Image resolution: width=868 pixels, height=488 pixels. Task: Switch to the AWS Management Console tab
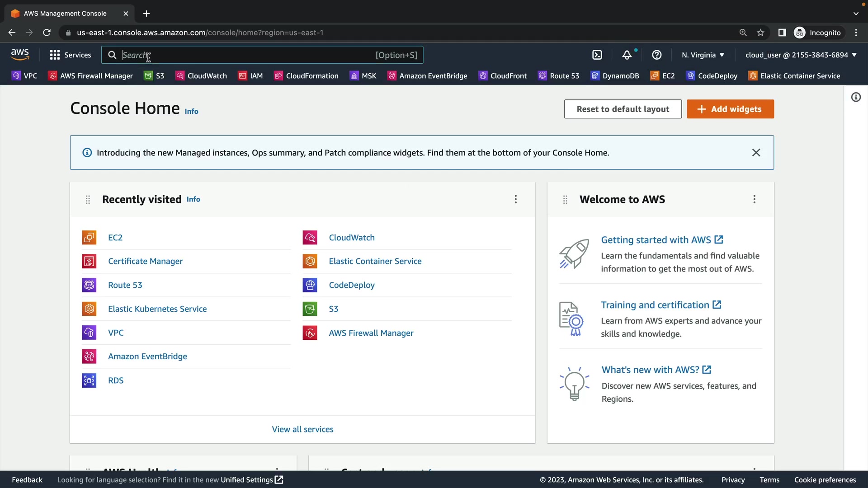65,14
